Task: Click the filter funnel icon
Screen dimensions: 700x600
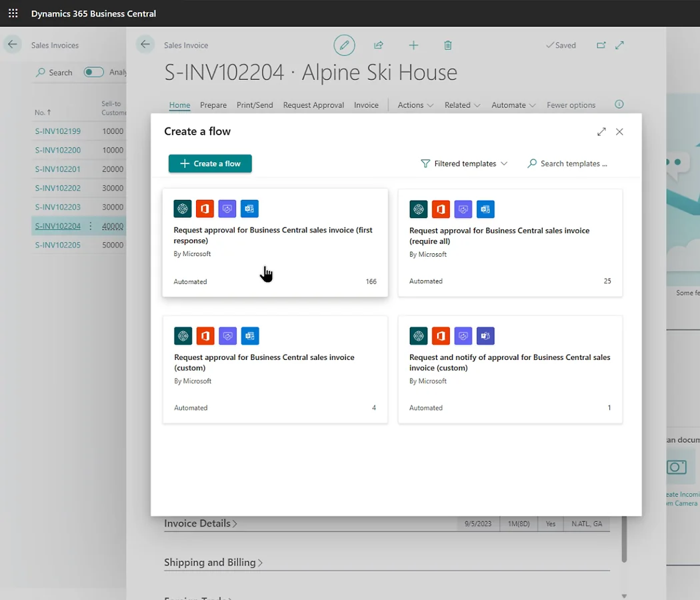Action: click(425, 163)
